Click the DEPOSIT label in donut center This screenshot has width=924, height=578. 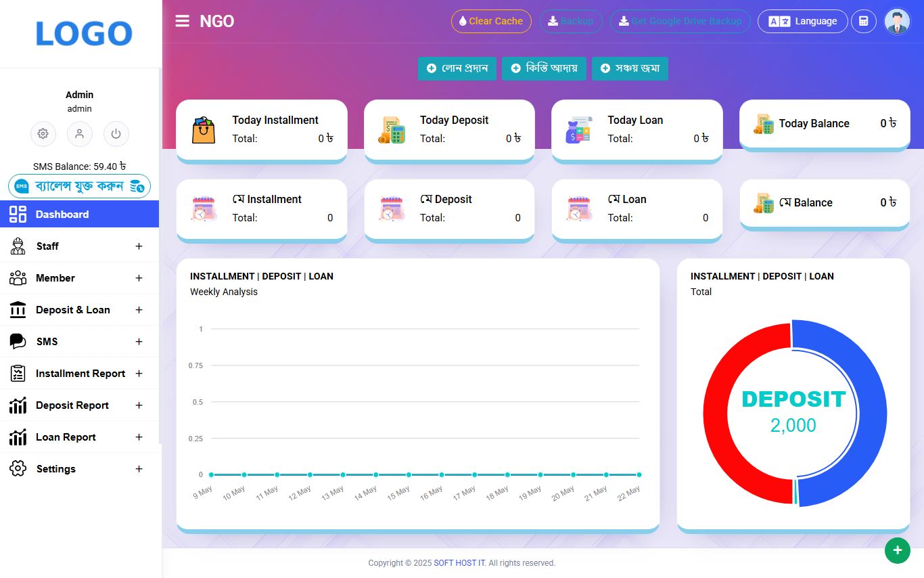click(x=794, y=399)
